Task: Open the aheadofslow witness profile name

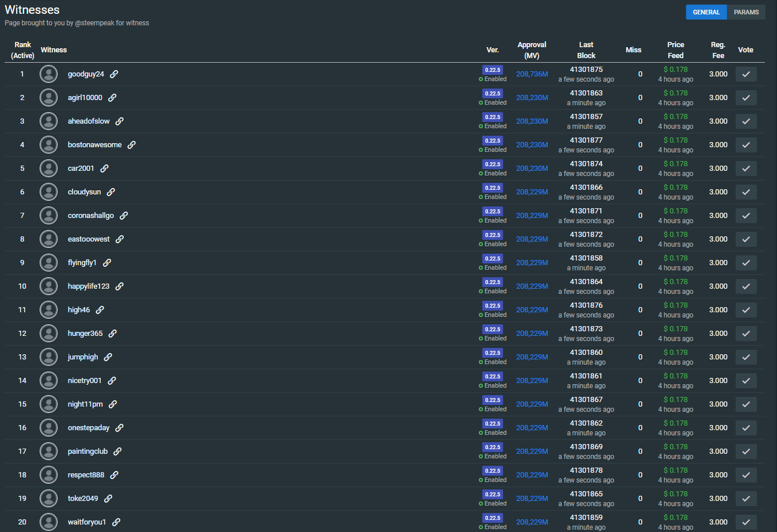Action: 89,121
